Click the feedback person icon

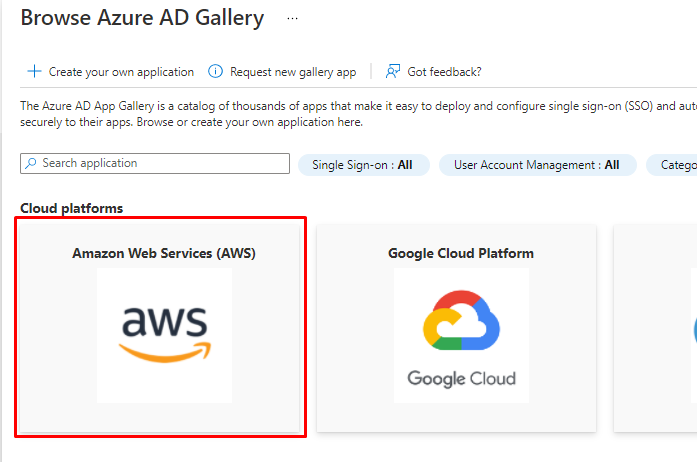coord(393,72)
